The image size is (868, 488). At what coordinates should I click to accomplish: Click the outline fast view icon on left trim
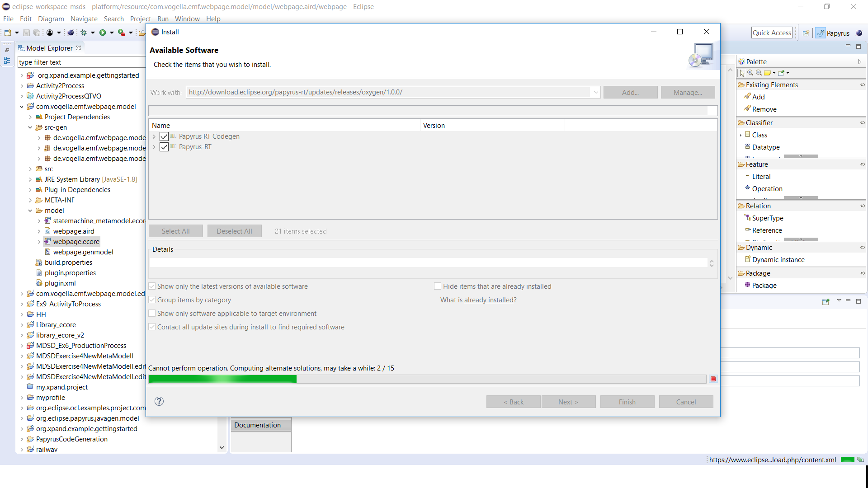pyautogui.click(x=7, y=60)
